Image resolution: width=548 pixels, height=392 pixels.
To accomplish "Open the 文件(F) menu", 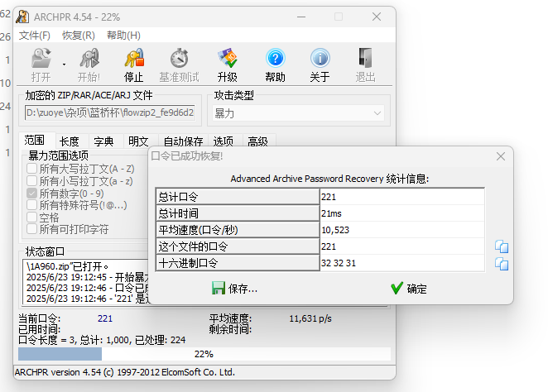I will 34,36.
